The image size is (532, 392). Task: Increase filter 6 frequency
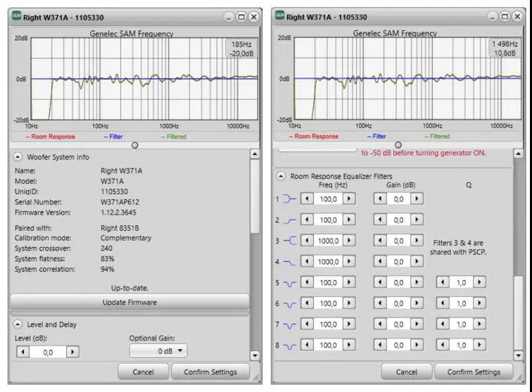click(349, 303)
